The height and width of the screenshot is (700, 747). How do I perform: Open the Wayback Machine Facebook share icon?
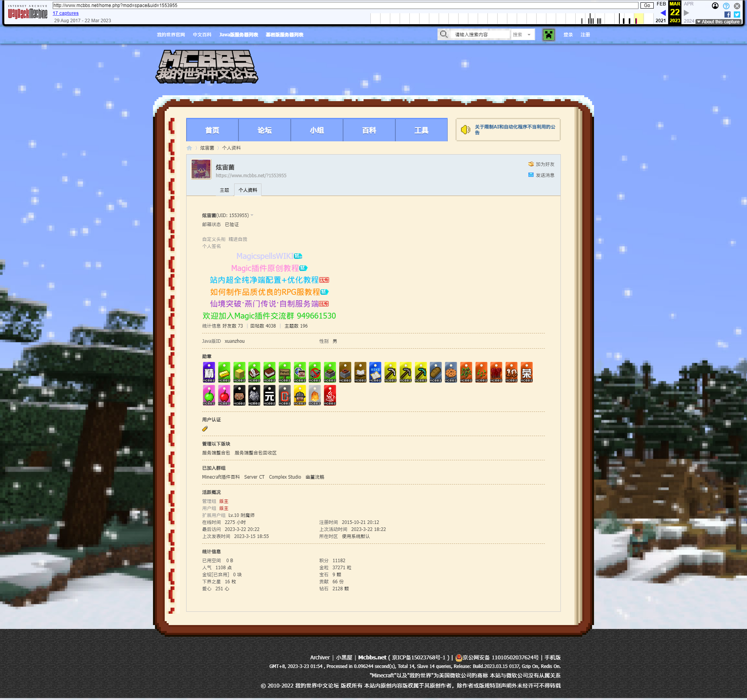click(727, 14)
